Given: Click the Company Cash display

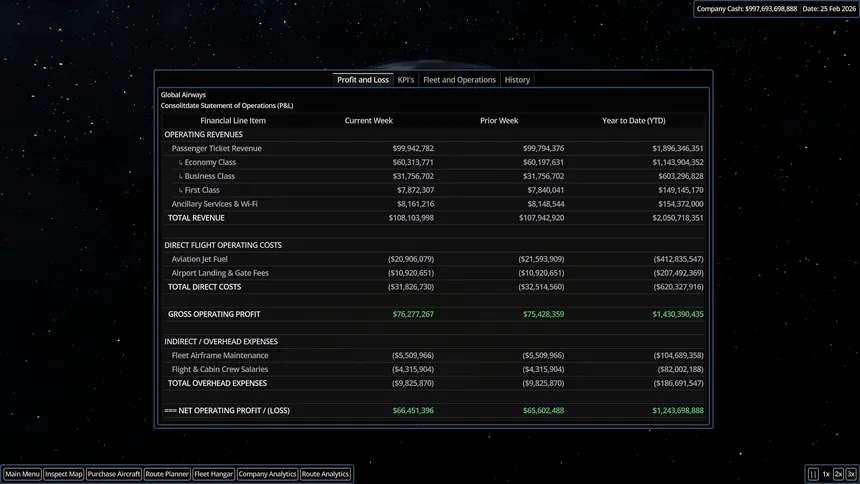Looking at the screenshot, I should (746, 9).
